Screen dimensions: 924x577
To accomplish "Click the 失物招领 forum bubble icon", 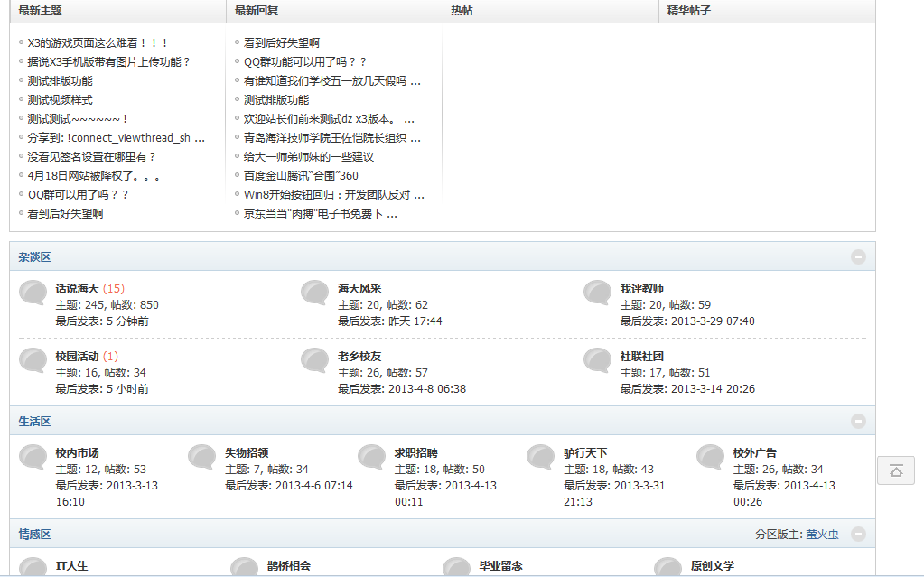I will pos(202,457).
